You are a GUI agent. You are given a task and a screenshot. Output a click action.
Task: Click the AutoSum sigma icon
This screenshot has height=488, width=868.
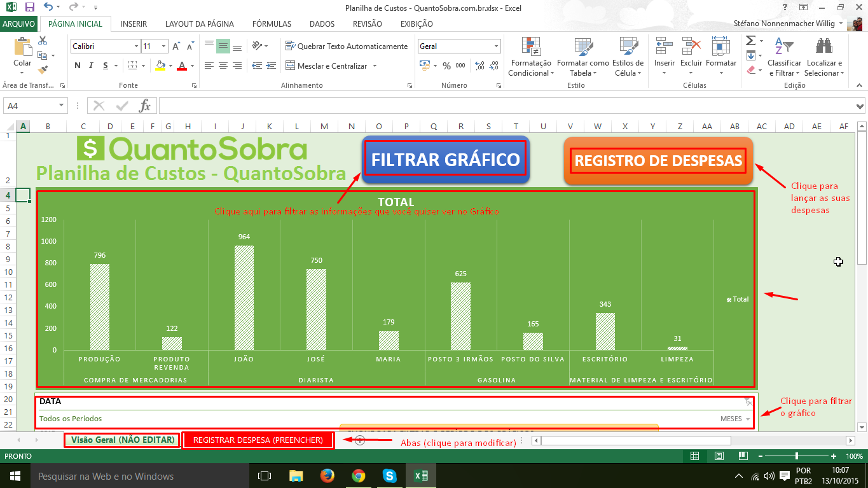tap(750, 41)
